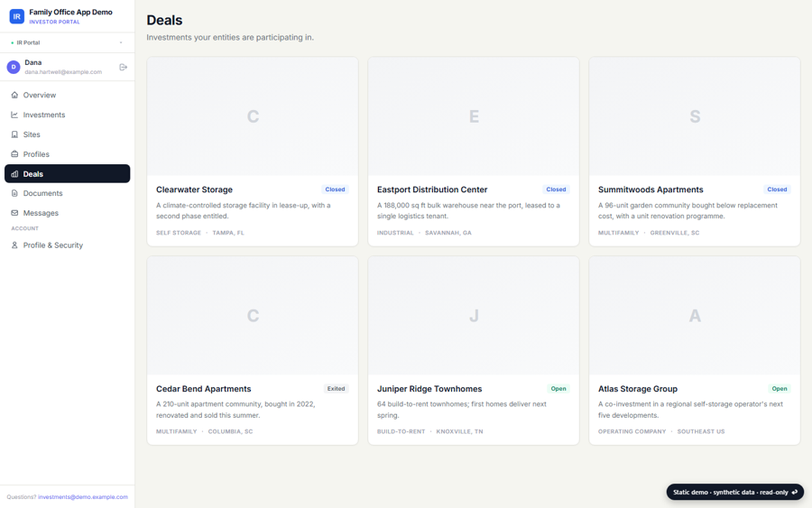Viewport: 812px width, 508px height.
Task: Open the Juniper Ridge Townhomes deal title
Action: (x=429, y=388)
